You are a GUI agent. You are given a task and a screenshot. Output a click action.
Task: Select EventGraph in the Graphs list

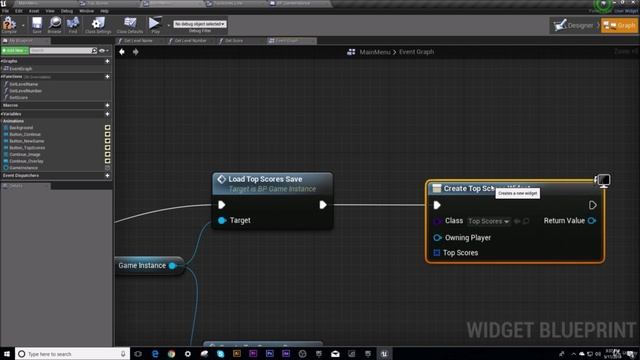tap(20, 69)
